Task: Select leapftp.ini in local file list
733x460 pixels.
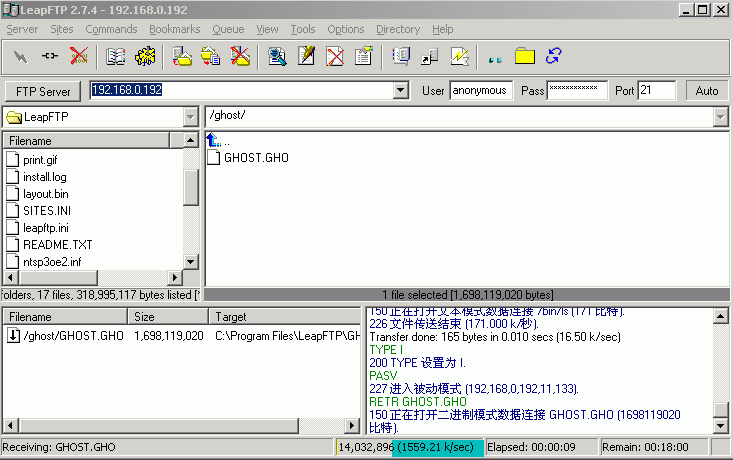Action: tap(46, 228)
